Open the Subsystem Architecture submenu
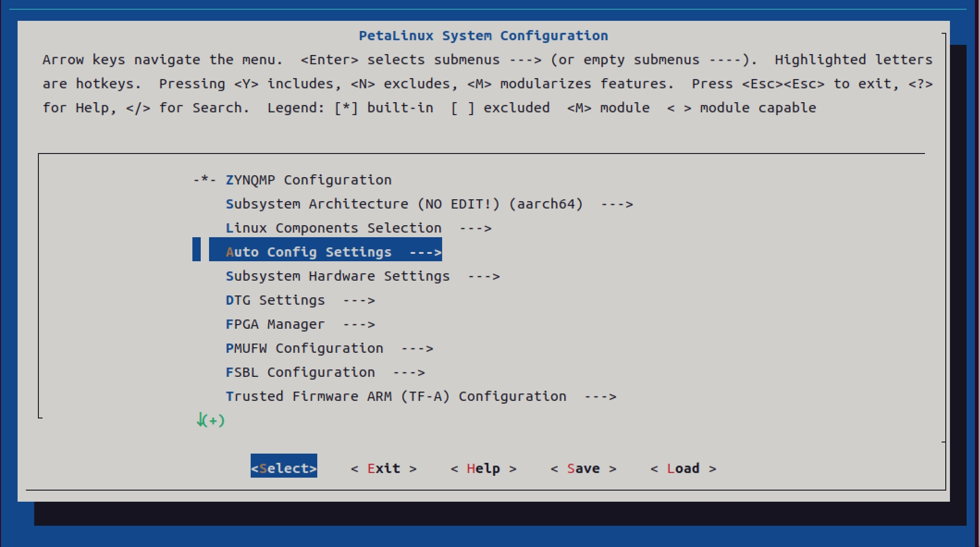 click(429, 204)
